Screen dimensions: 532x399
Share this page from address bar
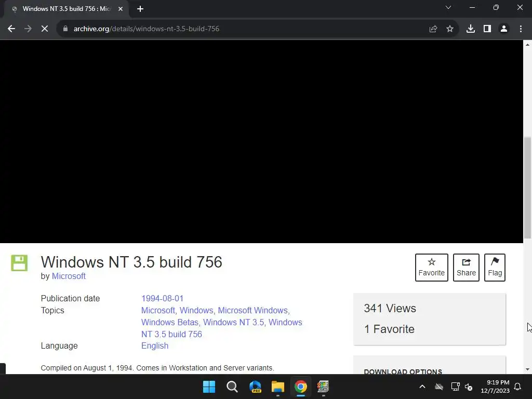tap(433, 29)
